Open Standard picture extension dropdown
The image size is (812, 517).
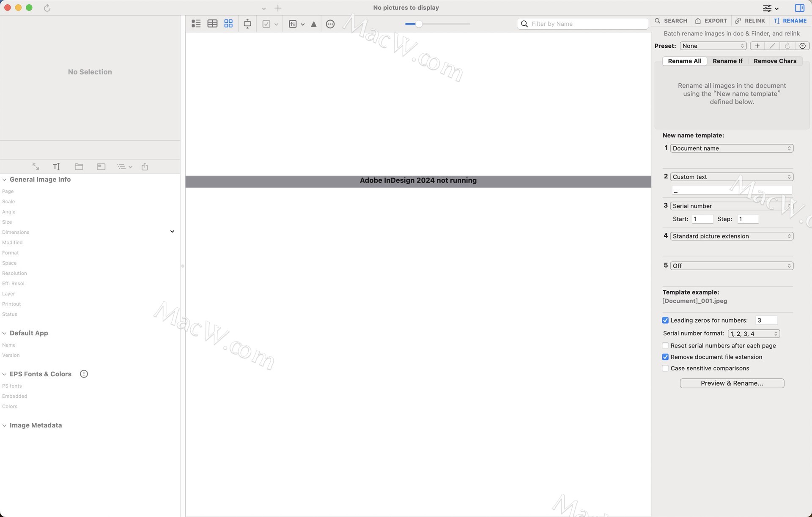[x=732, y=236]
